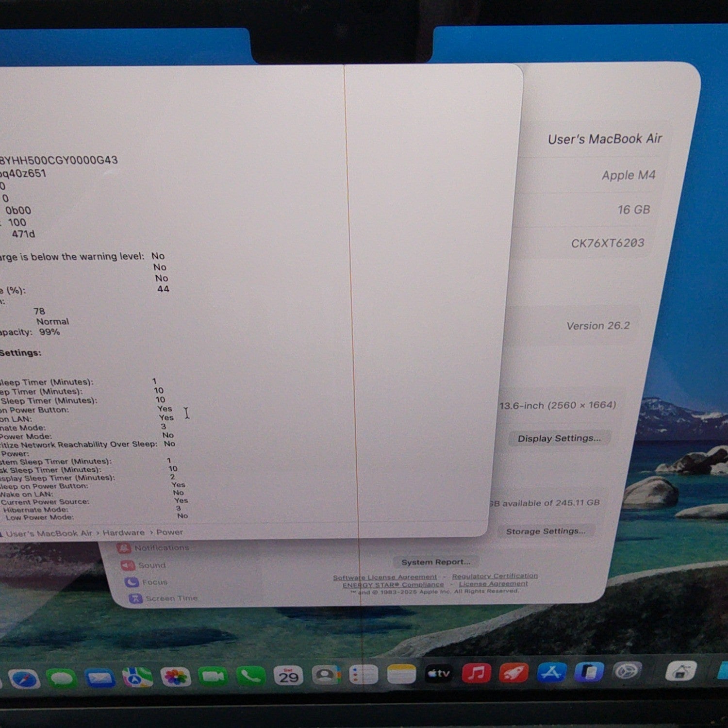This screenshot has width=728, height=728.
Task: Open the Regulatory Certification link
Action: 495,576
